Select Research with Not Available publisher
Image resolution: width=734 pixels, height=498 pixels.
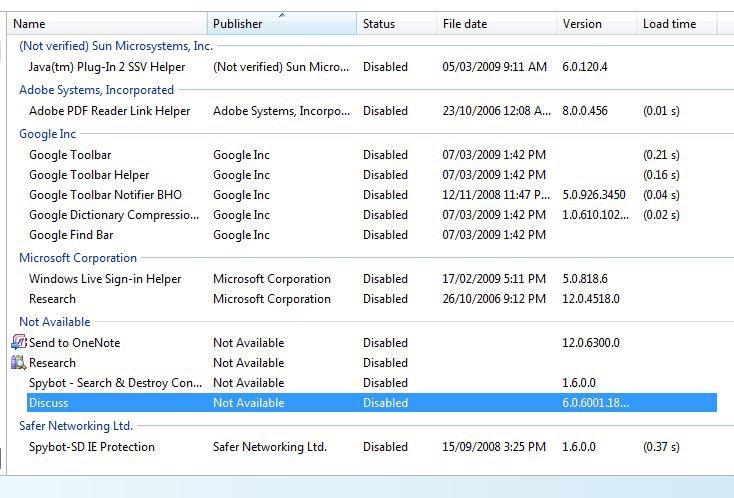click(372, 363)
